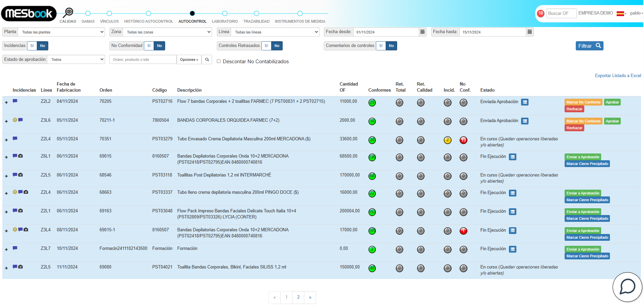Click the comment icon for order 70351
Screen dimensions: 644x305
(x=15, y=139)
